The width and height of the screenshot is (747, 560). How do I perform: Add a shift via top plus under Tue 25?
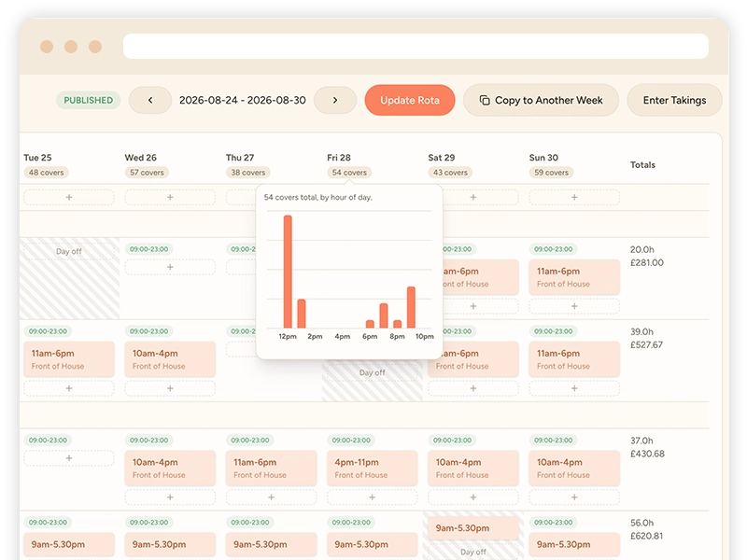69,197
